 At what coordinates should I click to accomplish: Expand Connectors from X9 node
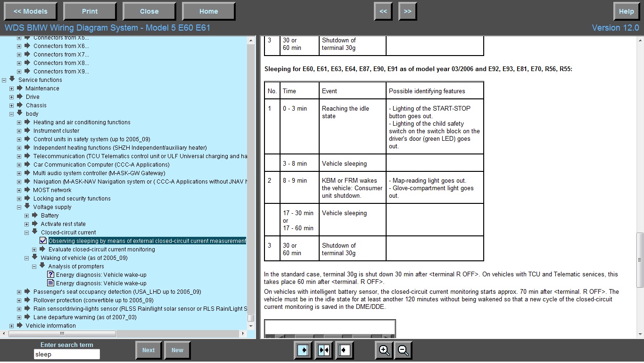pos(19,72)
